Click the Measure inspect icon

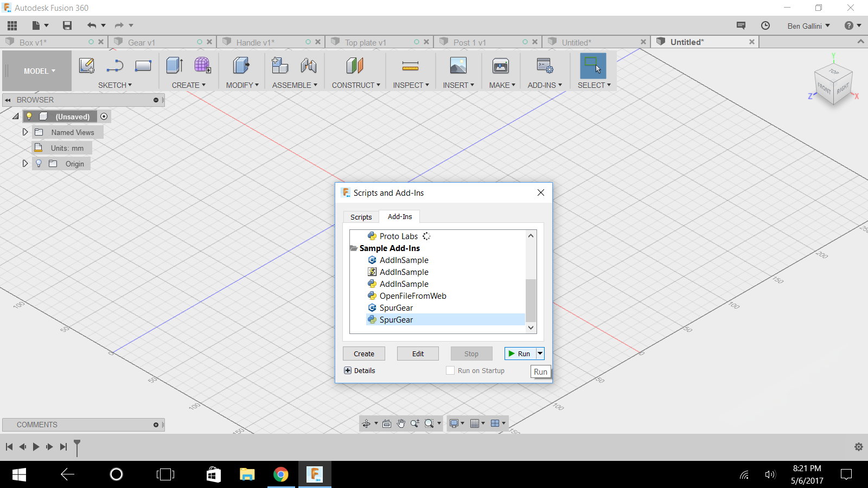point(411,66)
